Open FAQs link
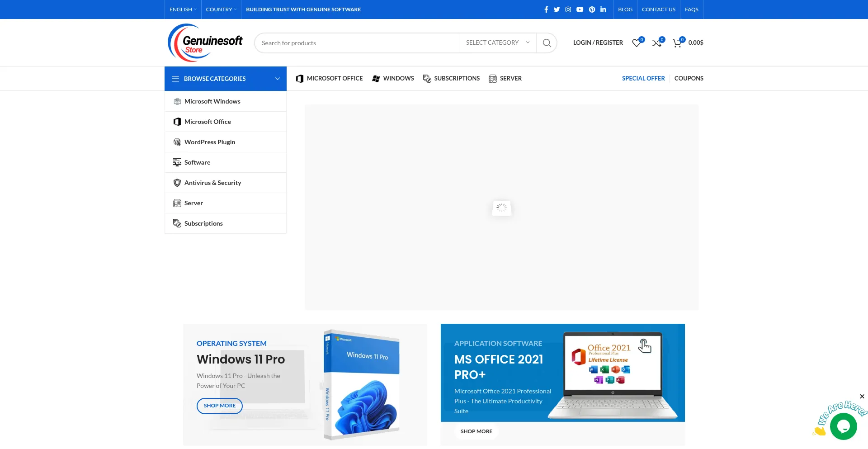868x449 pixels. (691, 9)
